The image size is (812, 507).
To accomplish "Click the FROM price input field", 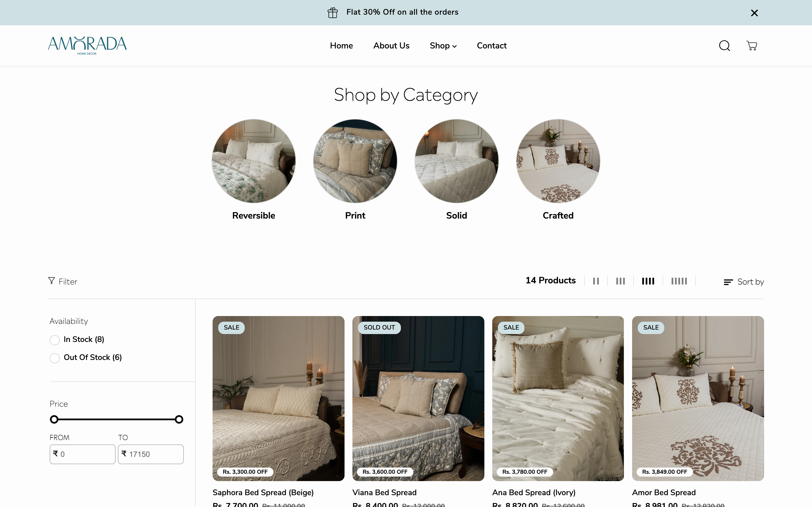I will coord(83,454).
